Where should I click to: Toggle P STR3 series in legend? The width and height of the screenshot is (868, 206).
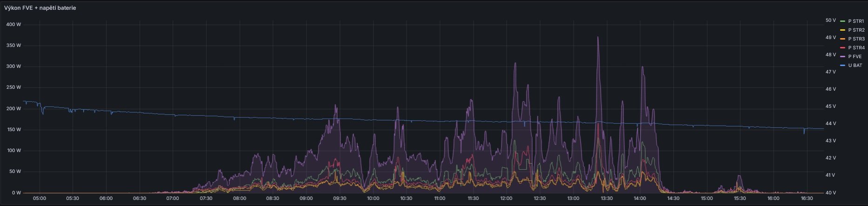pyautogui.click(x=856, y=39)
